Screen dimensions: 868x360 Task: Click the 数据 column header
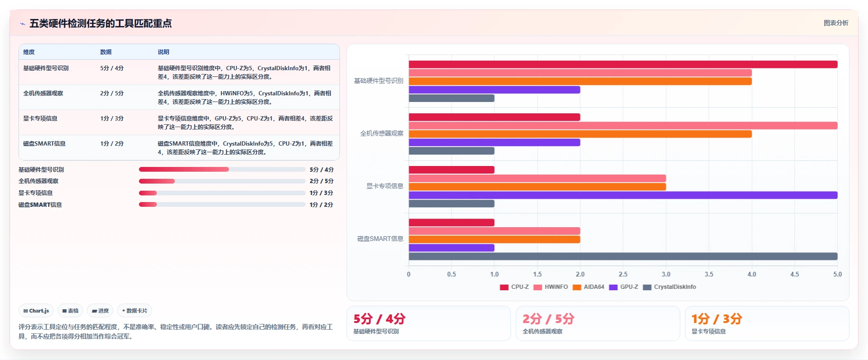pyautogui.click(x=106, y=52)
